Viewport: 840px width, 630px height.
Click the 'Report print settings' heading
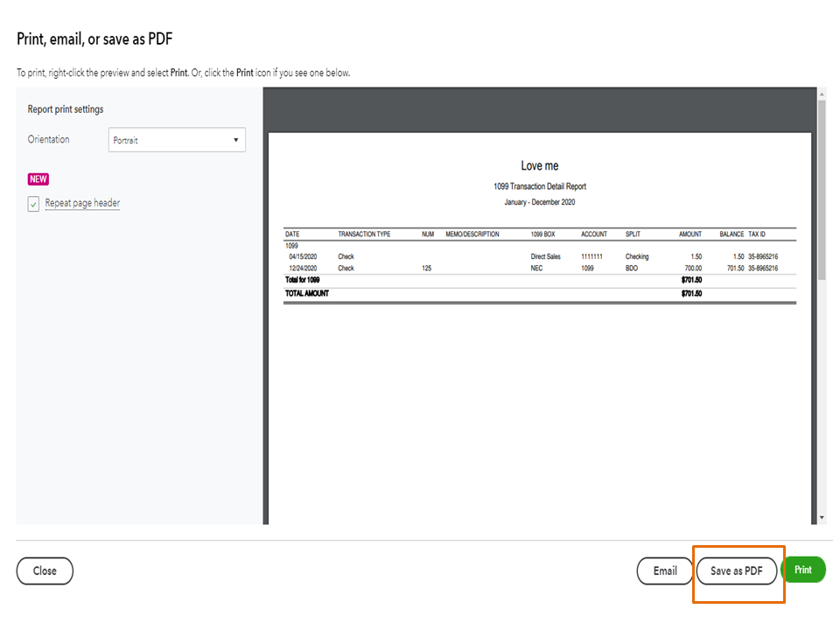66,109
